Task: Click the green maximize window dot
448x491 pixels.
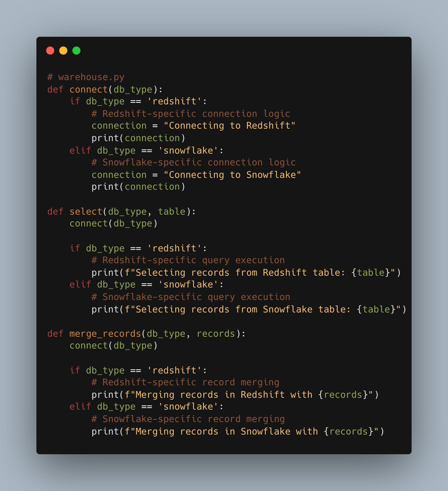Action: click(76, 51)
